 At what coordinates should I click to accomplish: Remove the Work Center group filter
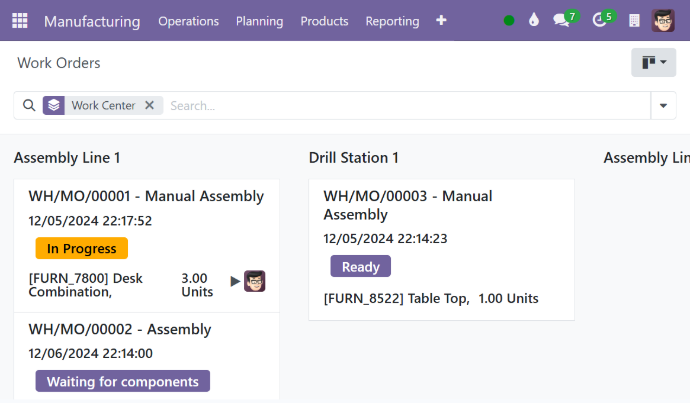pos(149,105)
